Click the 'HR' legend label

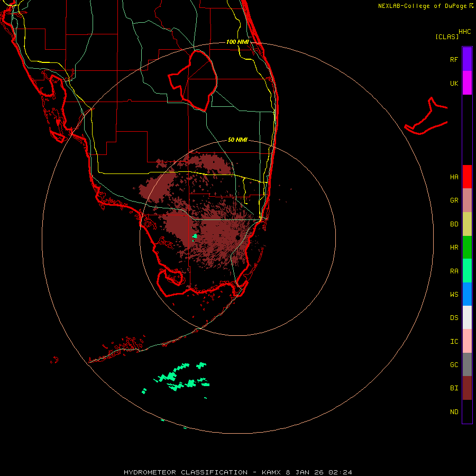point(454,248)
